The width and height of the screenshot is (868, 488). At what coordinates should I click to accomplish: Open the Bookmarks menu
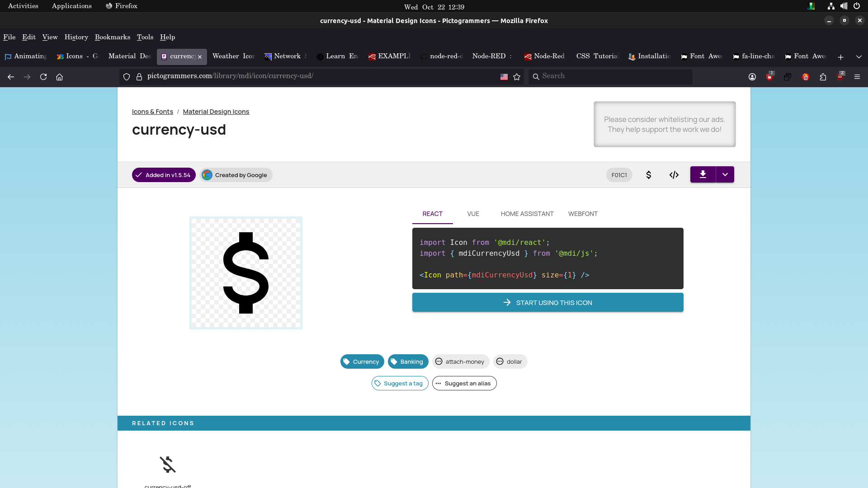112,37
